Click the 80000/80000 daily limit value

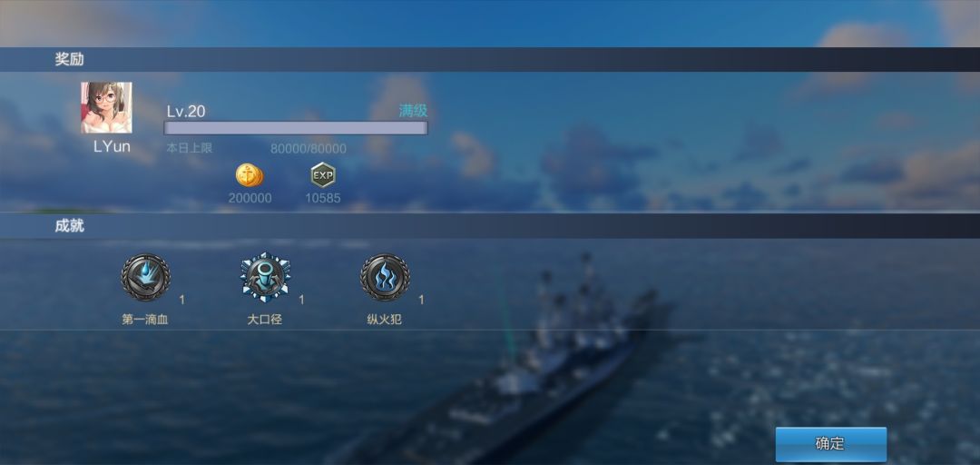(309, 149)
